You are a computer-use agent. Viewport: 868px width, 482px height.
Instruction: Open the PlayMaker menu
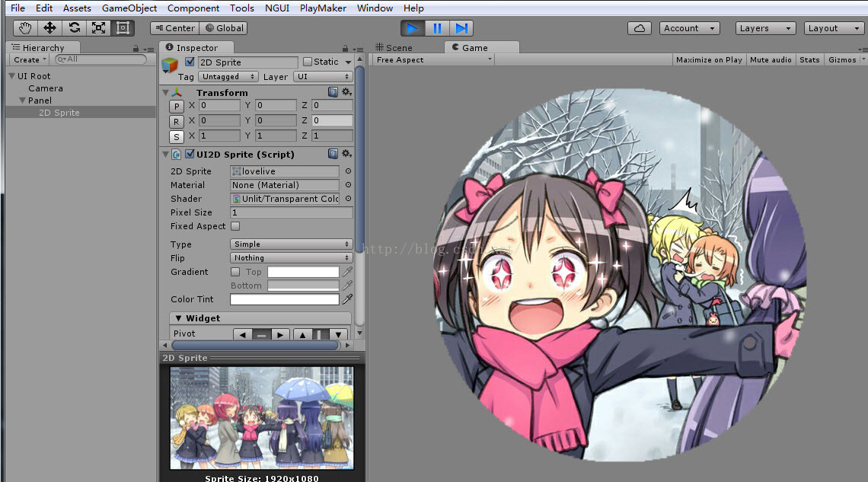click(x=323, y=8)
